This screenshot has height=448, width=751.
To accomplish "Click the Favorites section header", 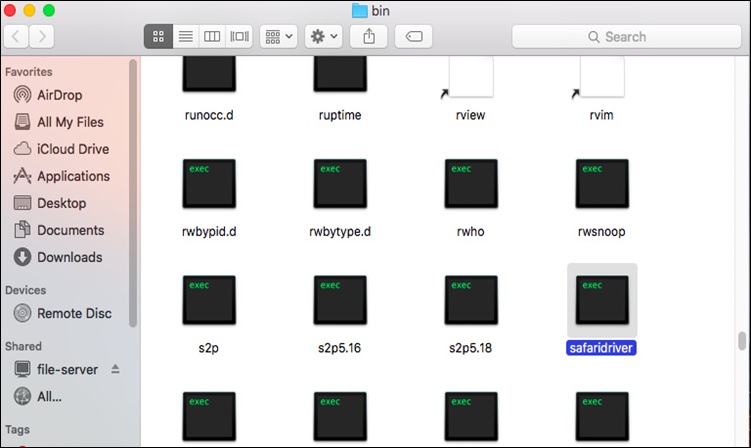I will (x=29, y=72).
